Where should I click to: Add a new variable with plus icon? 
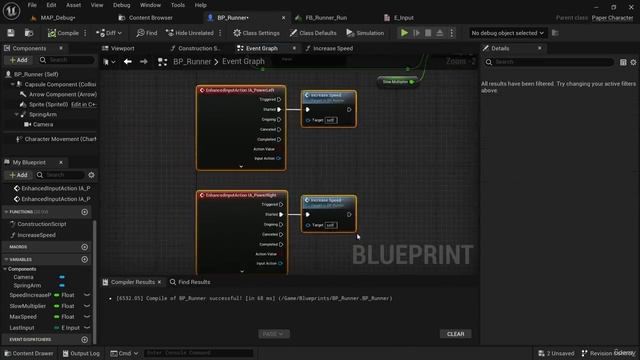[x=84, y=259]
